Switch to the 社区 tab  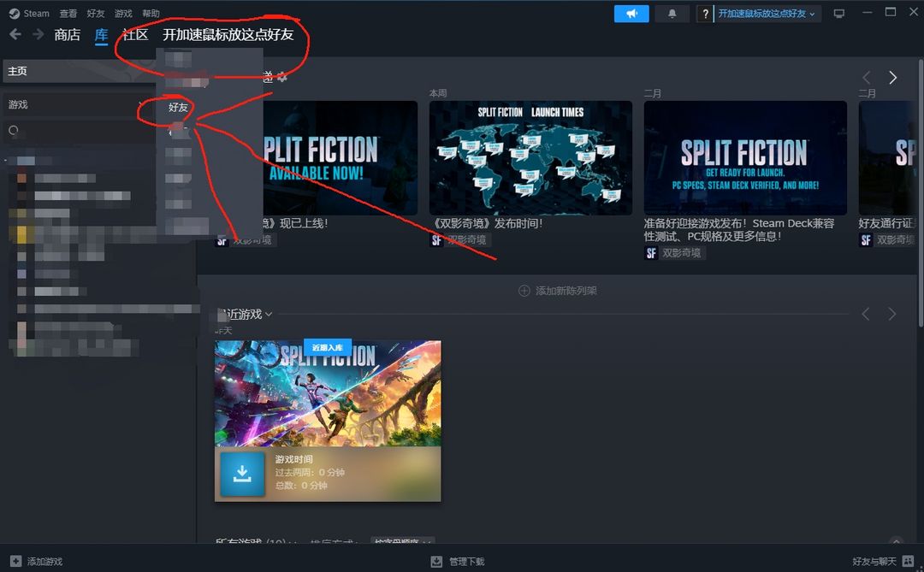click(x=135, y=35)
